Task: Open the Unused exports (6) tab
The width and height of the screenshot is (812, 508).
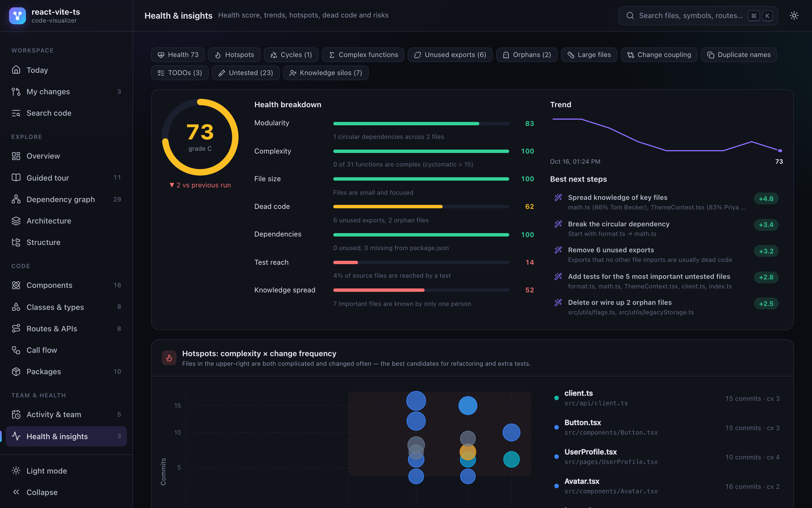Action: [x=450, y=55]
